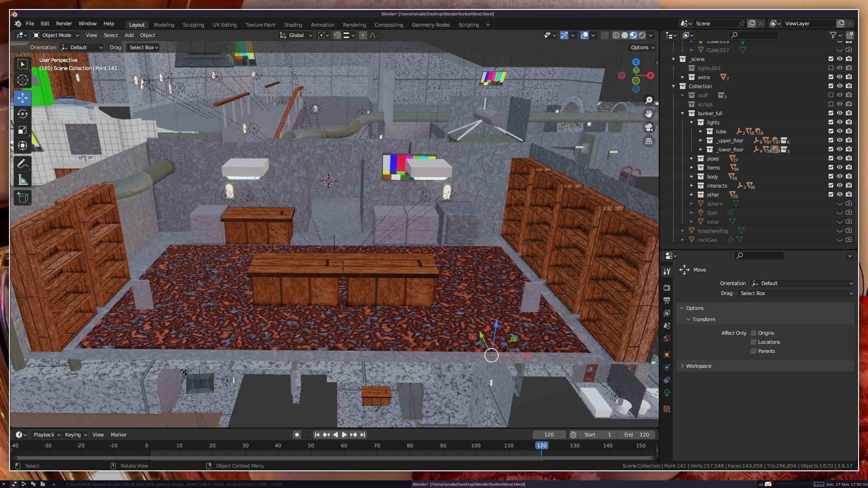Image resolution: width=868 pixels, height=488 pixels.
Task: Open the Object Mode dropdown
Action: 56,35
